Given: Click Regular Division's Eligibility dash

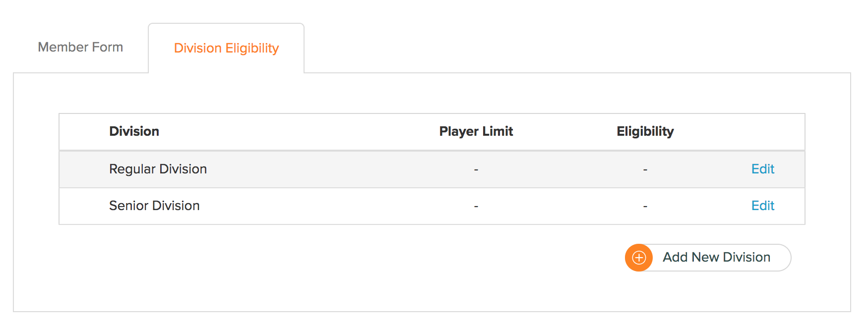Looking at the screenshot, I should 645,170.
